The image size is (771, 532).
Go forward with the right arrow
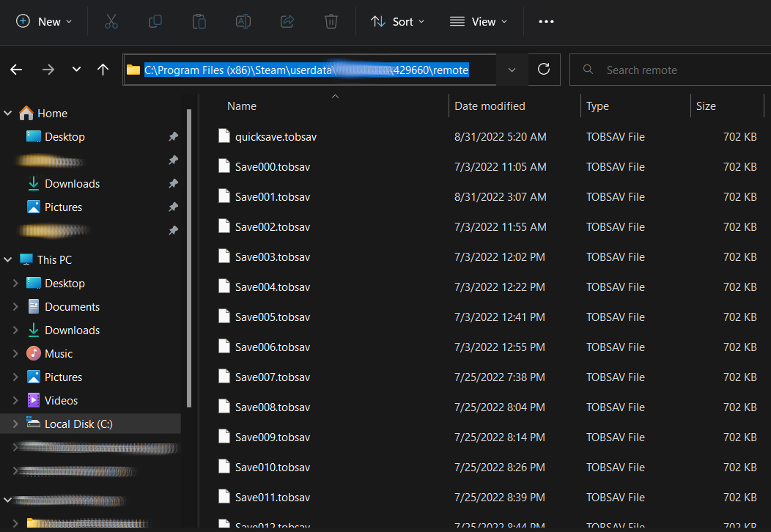point(48,70)
